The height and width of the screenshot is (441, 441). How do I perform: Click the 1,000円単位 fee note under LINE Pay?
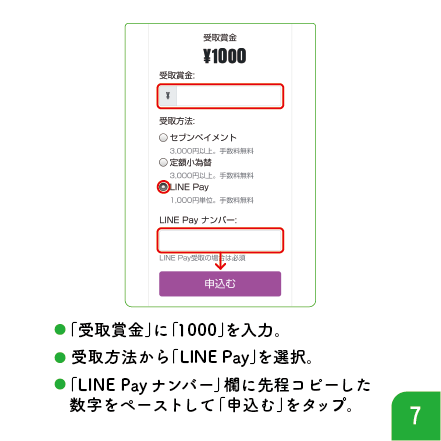click(x=212, y=200)
